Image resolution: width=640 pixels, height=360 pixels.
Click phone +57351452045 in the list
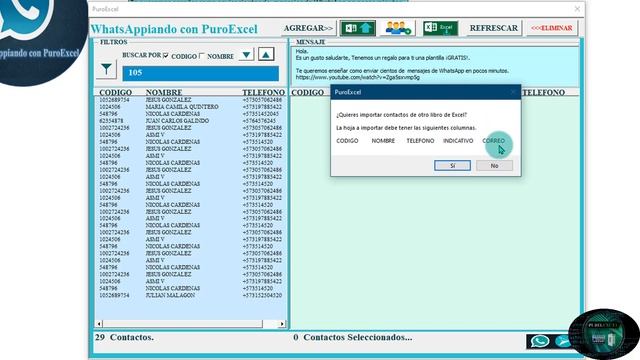260,114
